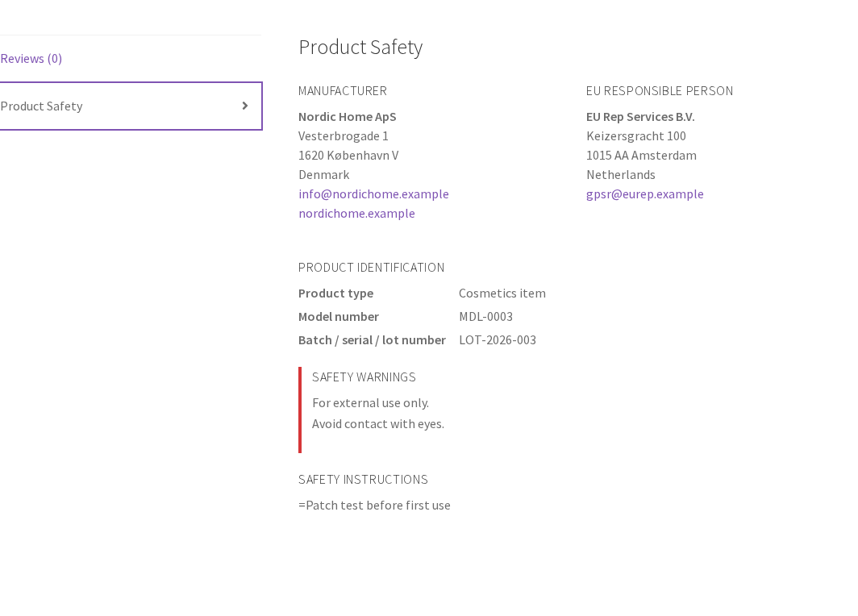Click the Product type label
Screen dimensions: 858x616
(x=336, y=293)
